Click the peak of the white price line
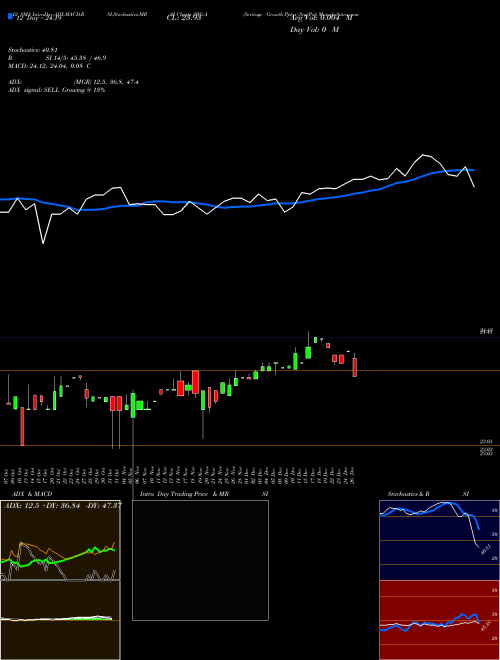 coord(425,155)
